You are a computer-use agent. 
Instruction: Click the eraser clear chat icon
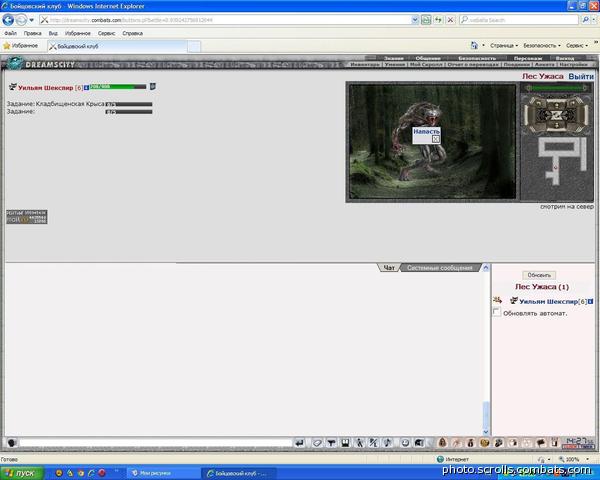pos(317,443)
